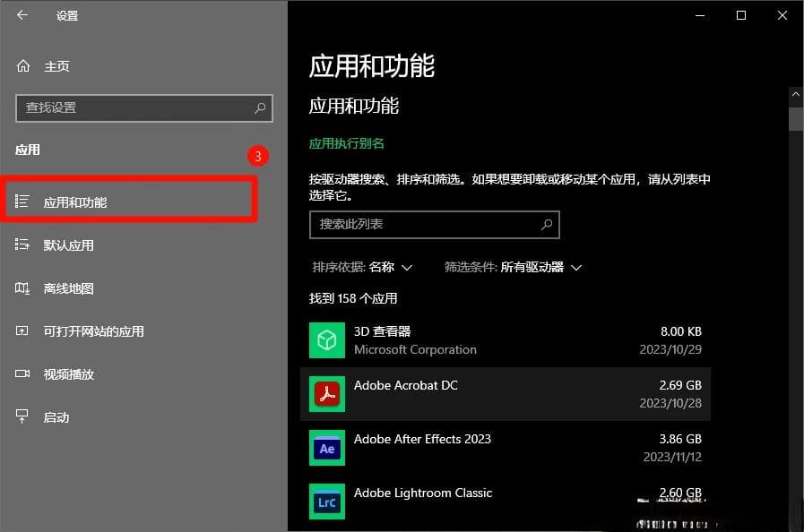Screen dimensions: 804x532
Task: Go to 主页 home
Action: click(x=56, y=66)
